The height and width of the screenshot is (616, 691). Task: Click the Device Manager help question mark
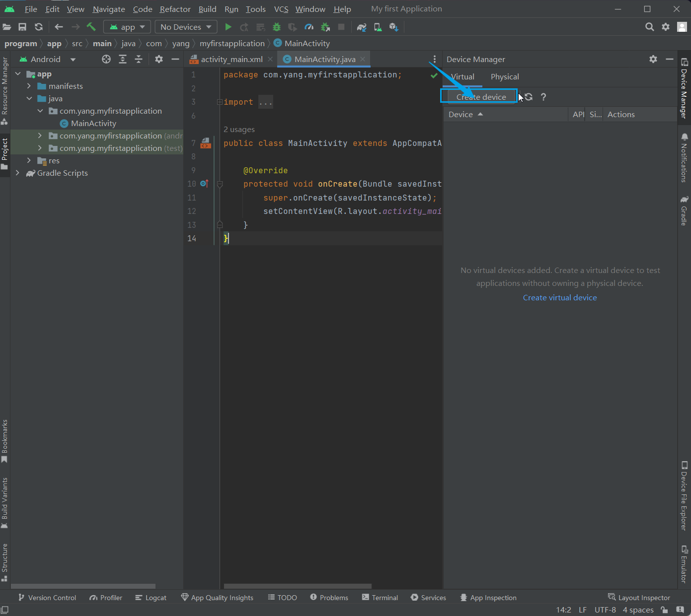tap(543, 97)
